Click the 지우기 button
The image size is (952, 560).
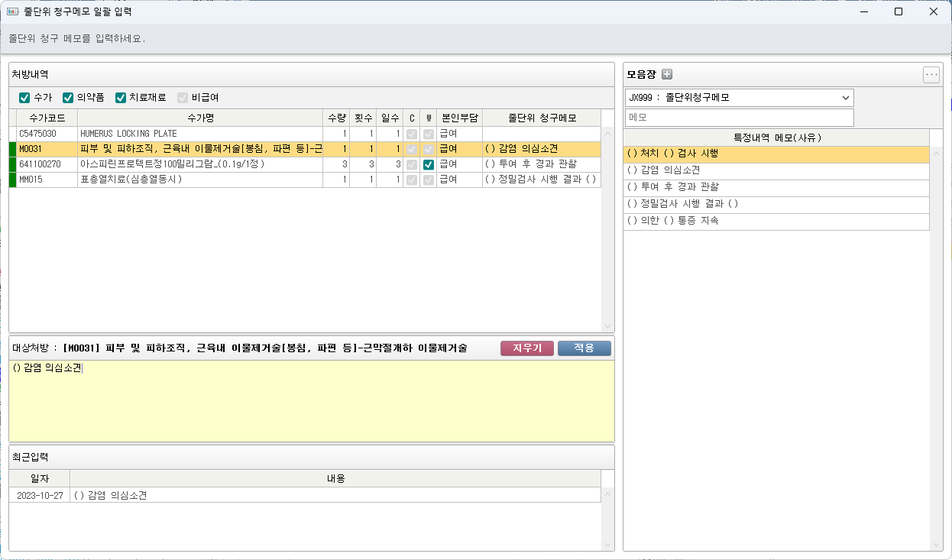click(x=526, y=348)
